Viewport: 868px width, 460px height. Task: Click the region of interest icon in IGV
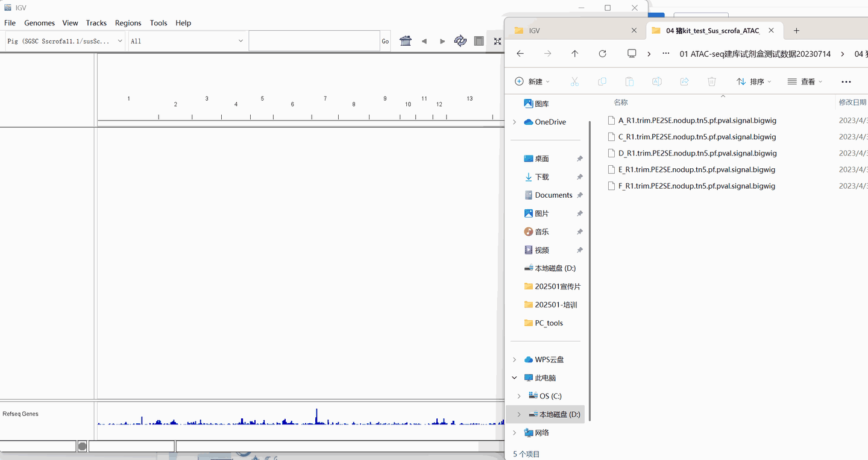coord(479,41)
